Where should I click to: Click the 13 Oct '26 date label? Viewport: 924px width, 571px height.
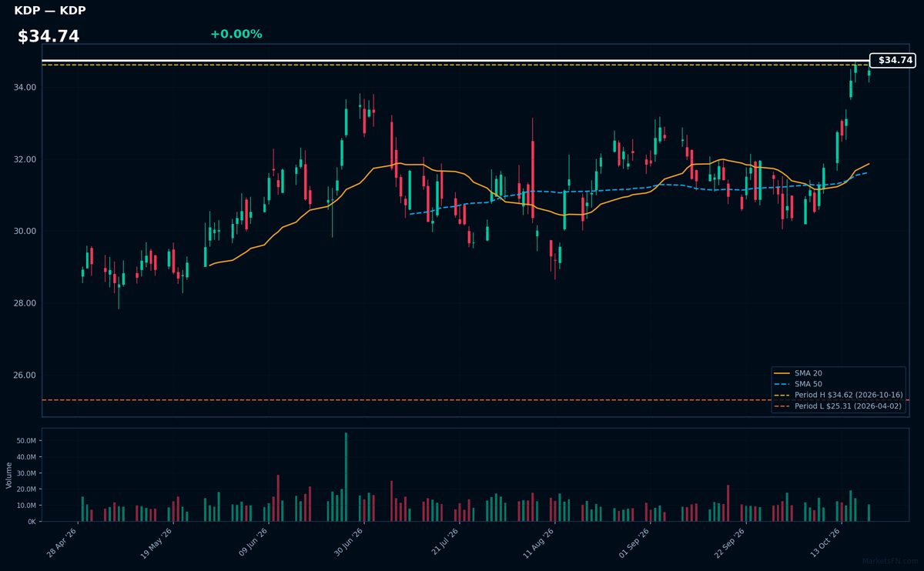(x=825, y=542)
